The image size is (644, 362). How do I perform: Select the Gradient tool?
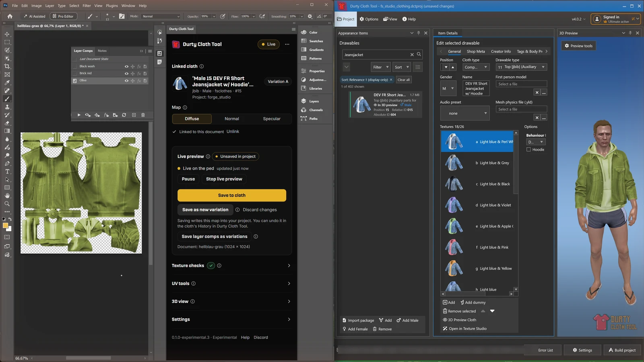tap(7, 131)
